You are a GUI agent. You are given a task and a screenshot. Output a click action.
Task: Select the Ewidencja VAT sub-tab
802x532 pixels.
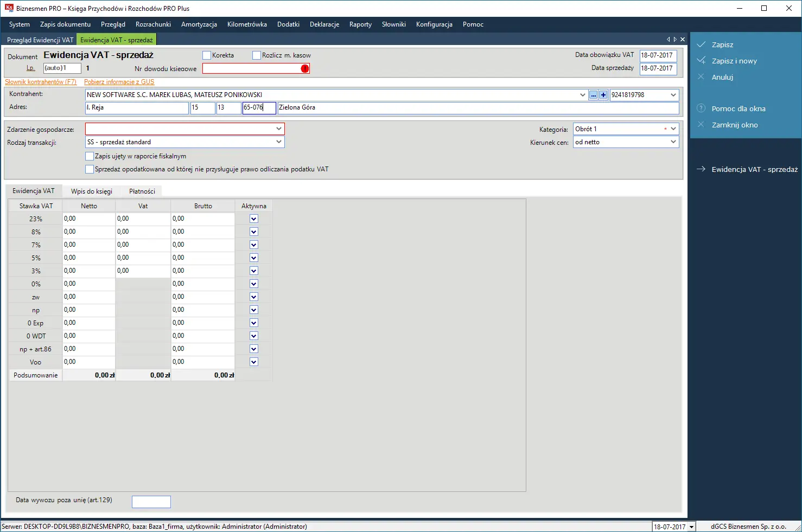click(34, 191)
